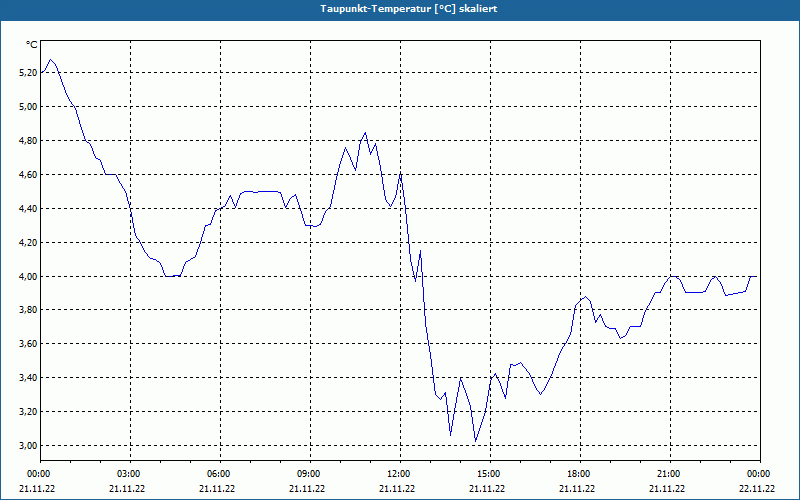Select the 3,00 y-axis value
The image size is (800, 500).
[x=28, y=446]
